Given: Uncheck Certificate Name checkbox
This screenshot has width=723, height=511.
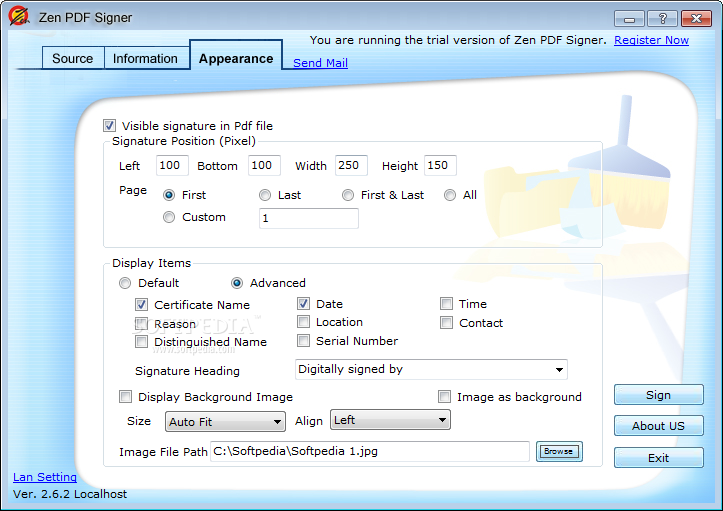Looking at the screenshot, I should click(x=141, y=304).
